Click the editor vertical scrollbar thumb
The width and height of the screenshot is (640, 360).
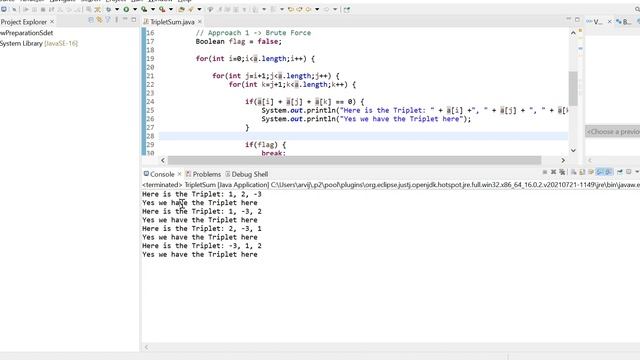[573, 89]
